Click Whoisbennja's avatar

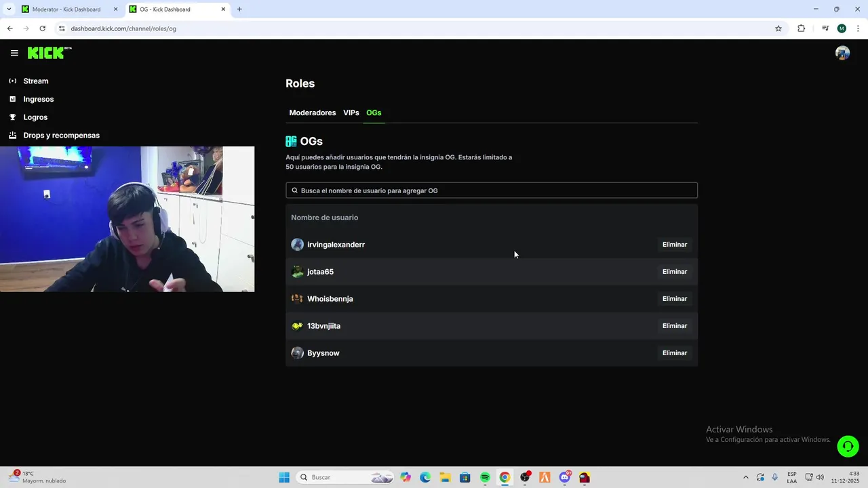pos(297,299)
